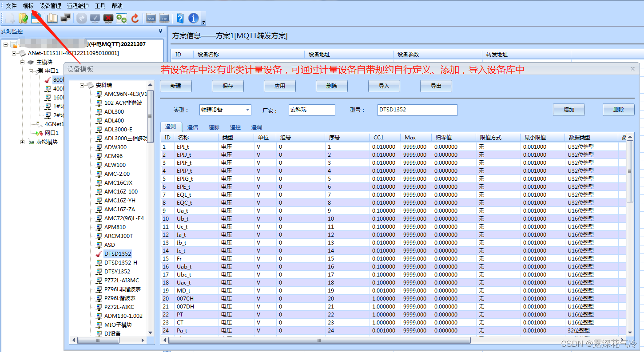Viewport: 644px width, 352px height.
Task: Click the pin icon of 实时监控 panel
Action: [x=160, y=32]
